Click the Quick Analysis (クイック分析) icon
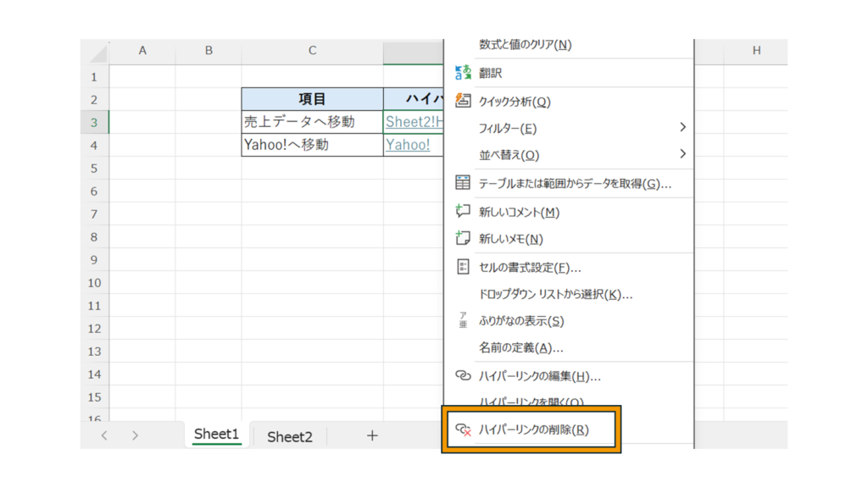The image size is (868, 488). [x=463, y=101]
